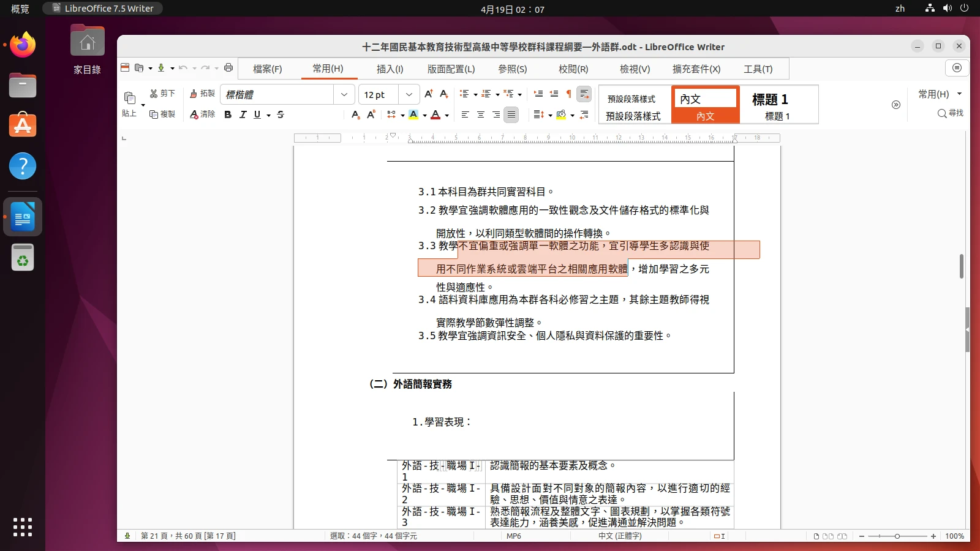Viewport: 980px width, 551px height.
Task: Switch to the 版面配置(L) tab
Action: coord(451,69)
